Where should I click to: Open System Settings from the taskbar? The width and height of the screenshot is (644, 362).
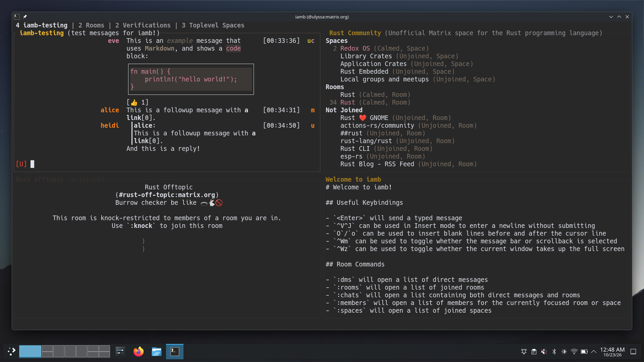click(x=120, y=351)
